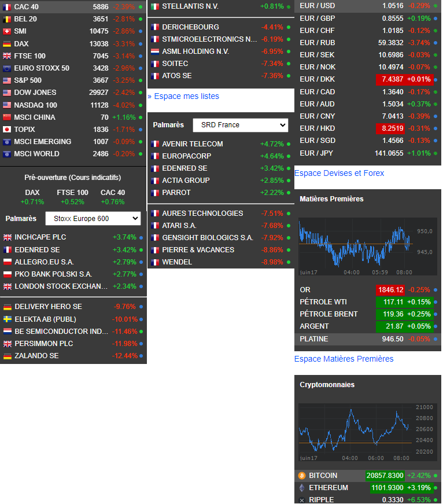Click the blue status dot on OR row
This screenshot has height=504, width=443.
pos(435,290)
